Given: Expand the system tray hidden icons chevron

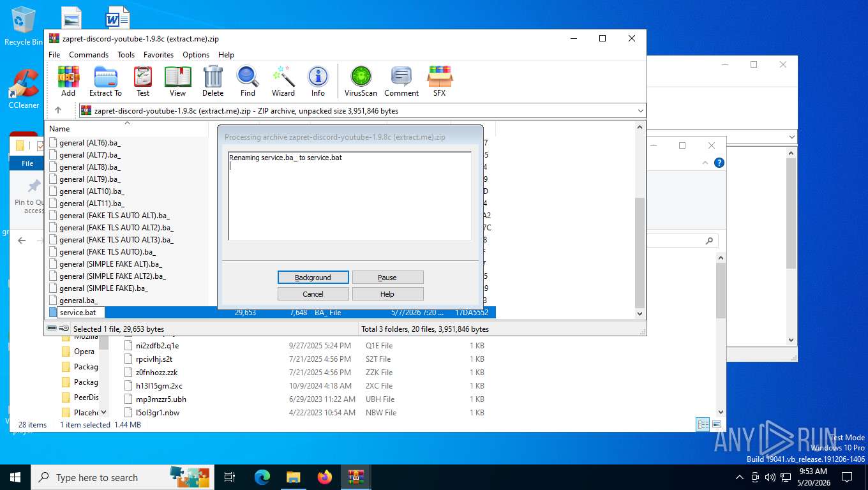Looking at the screenshot, I should pos(740,477).
